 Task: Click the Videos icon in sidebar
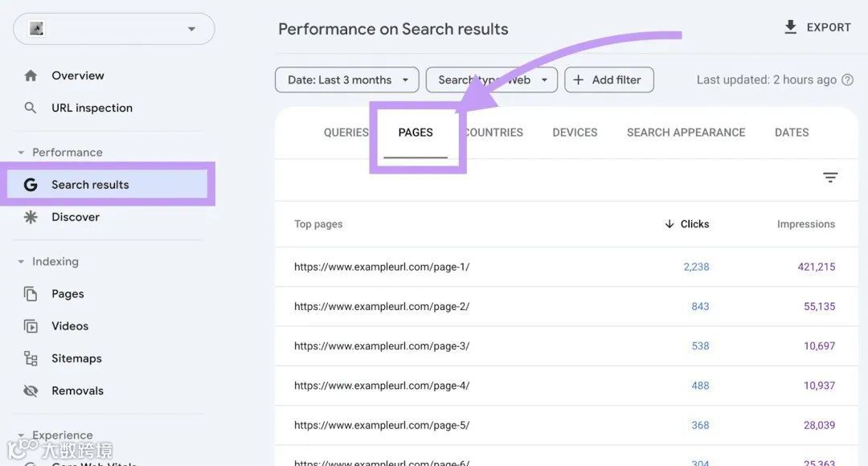click(31, 326)
